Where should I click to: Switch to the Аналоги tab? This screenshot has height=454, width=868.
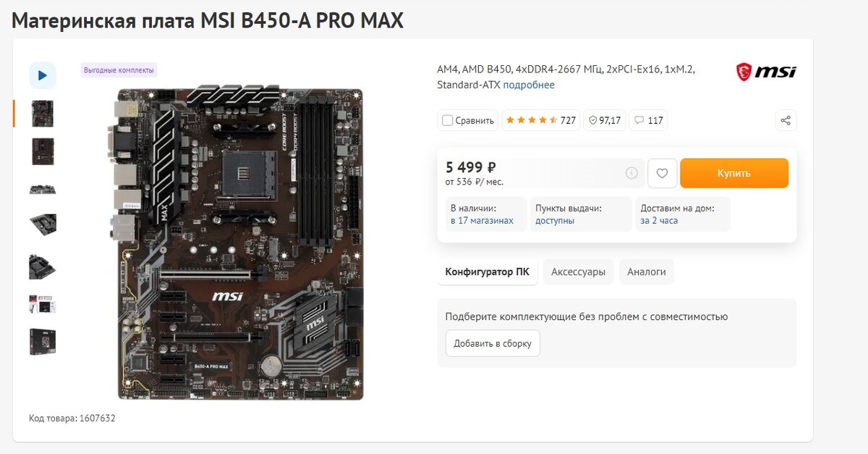point(646,272)
